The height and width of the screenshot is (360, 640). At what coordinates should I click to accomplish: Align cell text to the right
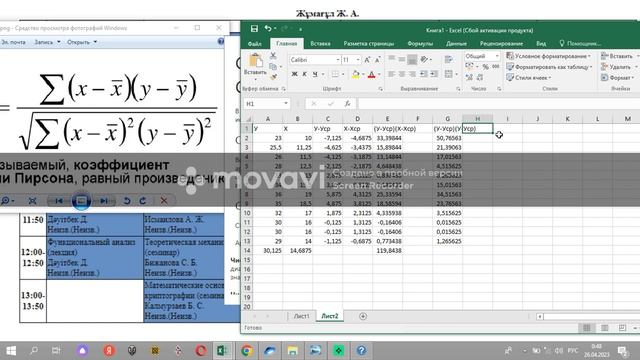pyautogui.click(x=413, y=74)
